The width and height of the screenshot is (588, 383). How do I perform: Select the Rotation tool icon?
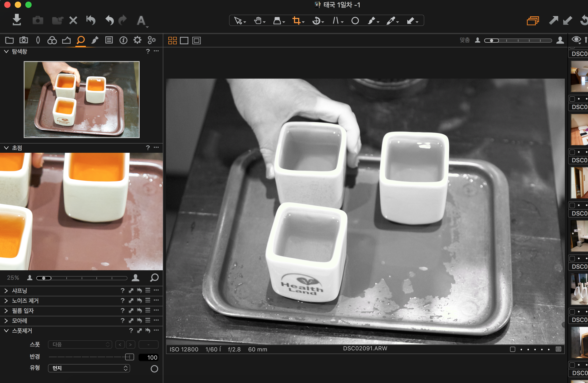[x=316, y=21]
